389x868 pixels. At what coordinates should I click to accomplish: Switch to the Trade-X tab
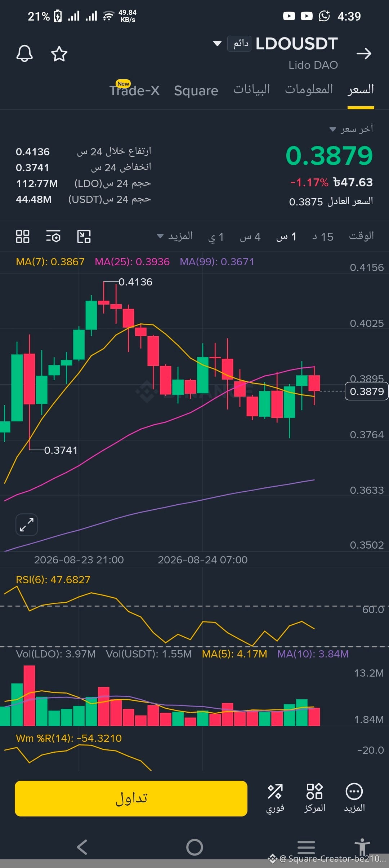[x=134, y=90]
